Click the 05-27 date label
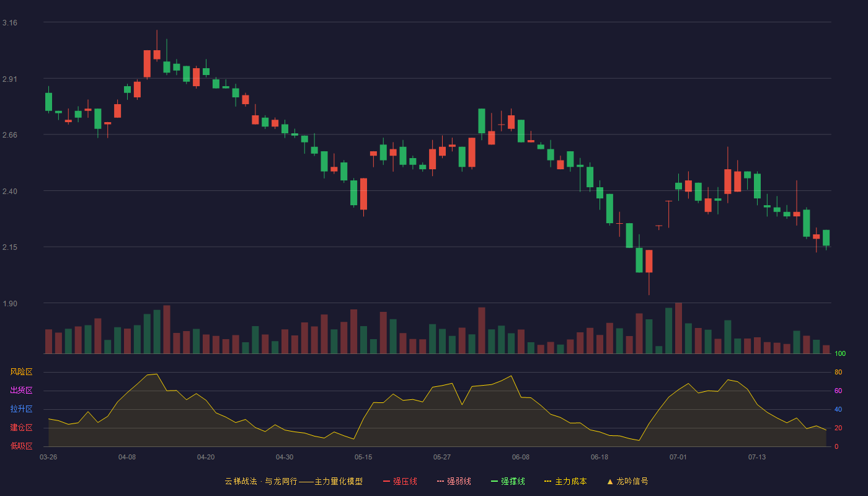 click(x=442, y=457)
